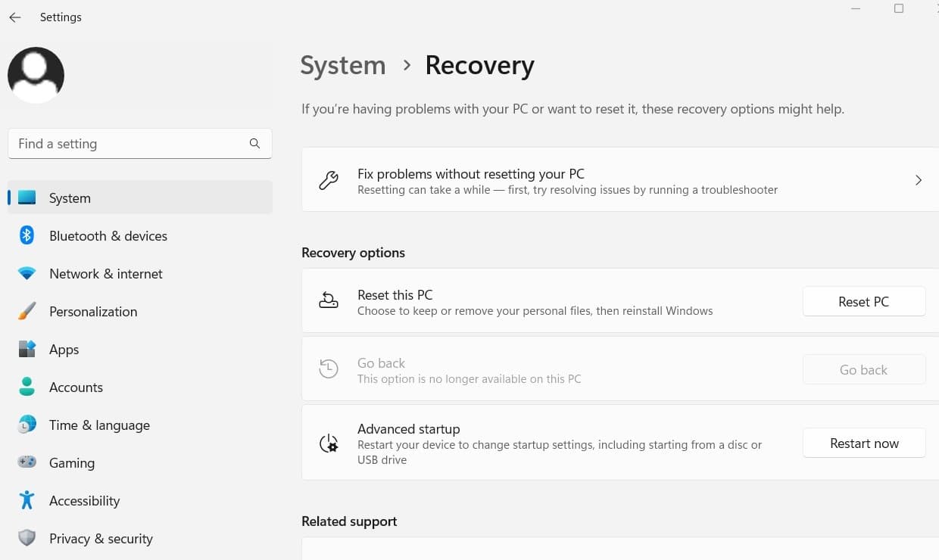The width and height of the screenshot is (939, 560).
Task: Click the Bluetooth & devices icon
Action: [27, 235]
